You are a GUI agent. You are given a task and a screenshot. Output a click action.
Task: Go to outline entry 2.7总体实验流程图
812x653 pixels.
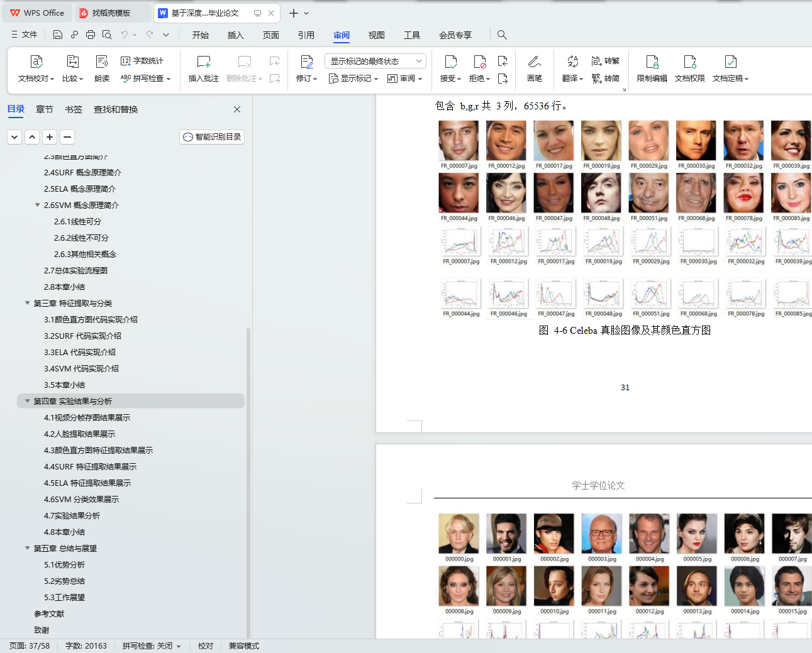76,270
